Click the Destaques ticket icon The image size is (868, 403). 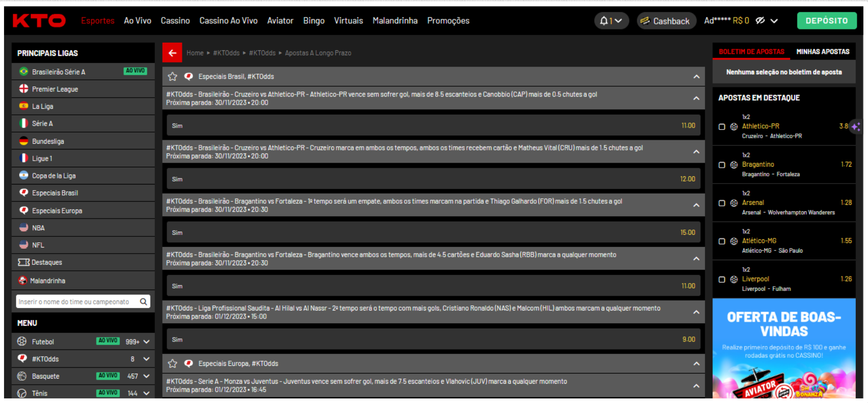pyautogui.click(x=23, y=262)
